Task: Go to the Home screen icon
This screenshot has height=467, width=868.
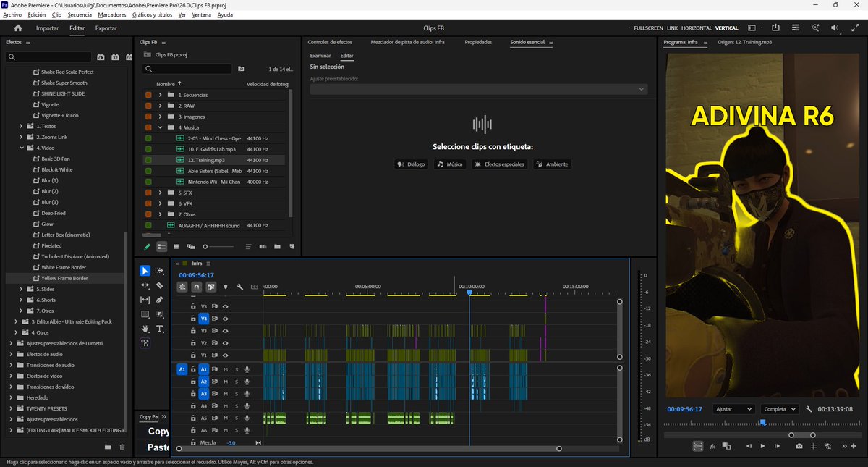Action: (x=18, y=28)
